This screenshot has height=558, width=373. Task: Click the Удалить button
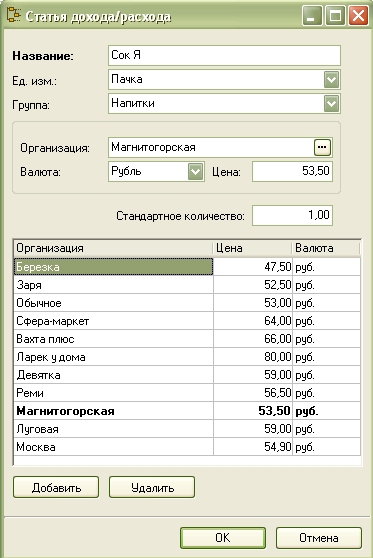(152, 487)
